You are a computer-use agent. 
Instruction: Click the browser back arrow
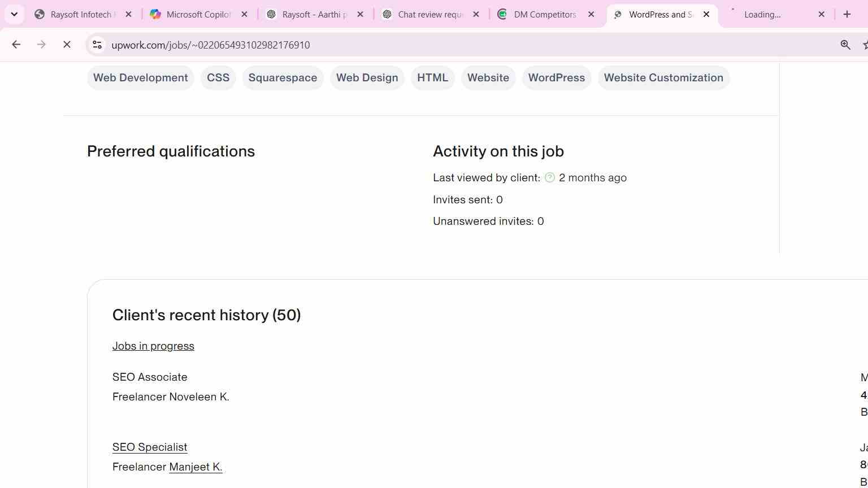tap(16, 45)
